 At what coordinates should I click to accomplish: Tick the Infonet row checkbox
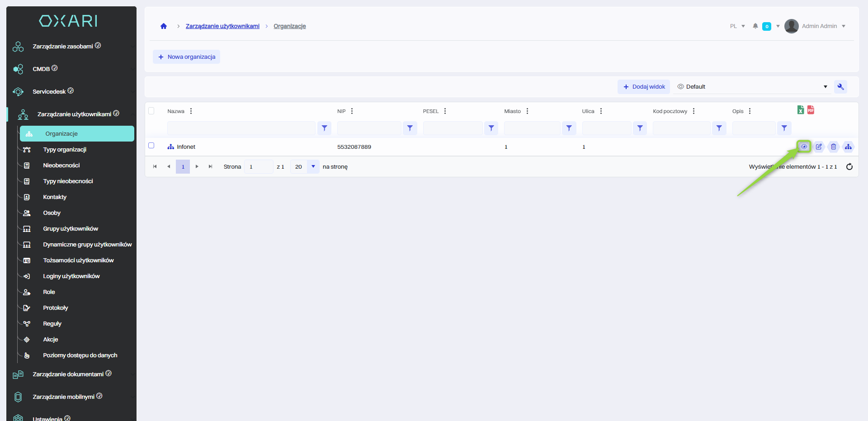[151, 146]
